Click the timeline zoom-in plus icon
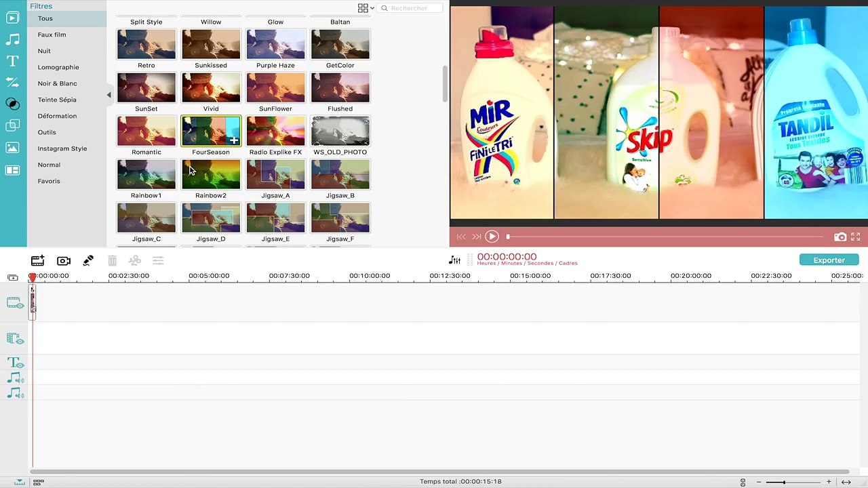The width and height of the screenshot is (868, 488). tap(829, 482)
